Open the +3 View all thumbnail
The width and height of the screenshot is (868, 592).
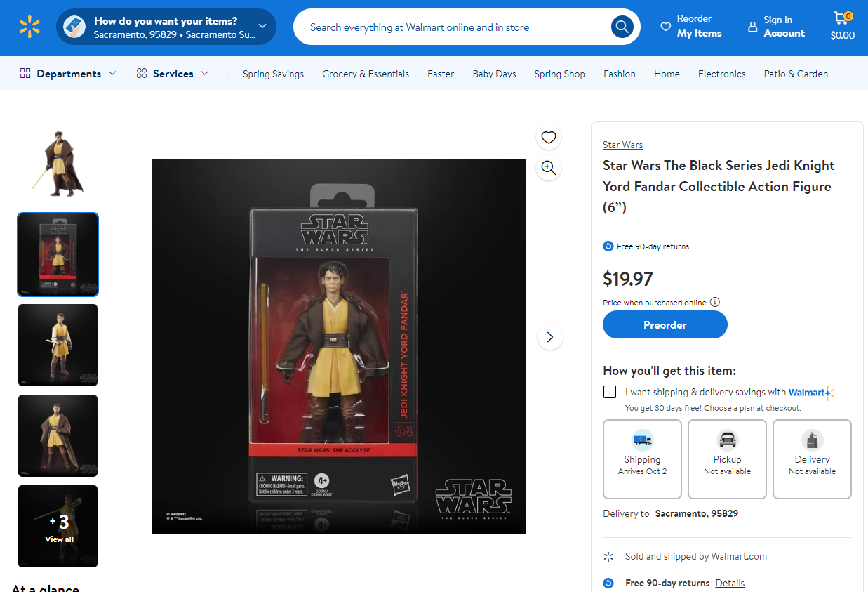(58, 526)
